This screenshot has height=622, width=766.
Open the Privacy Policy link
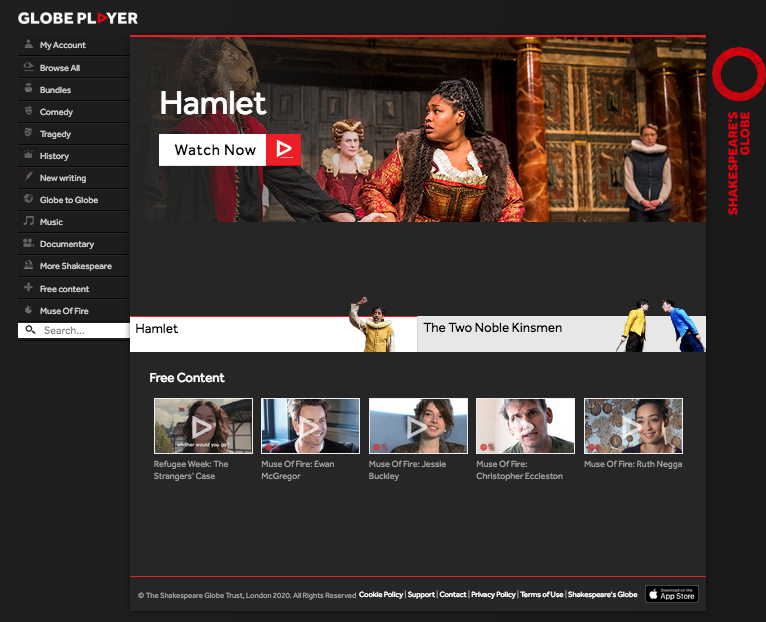[x=493, y=595]
